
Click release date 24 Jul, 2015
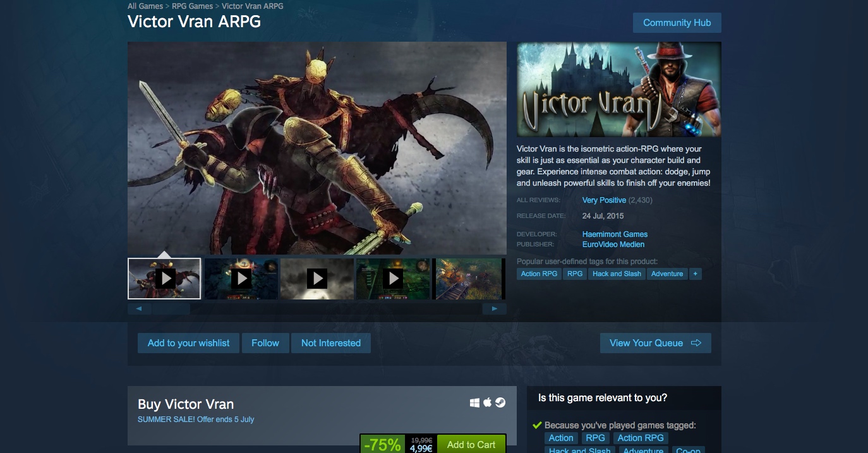603,216
